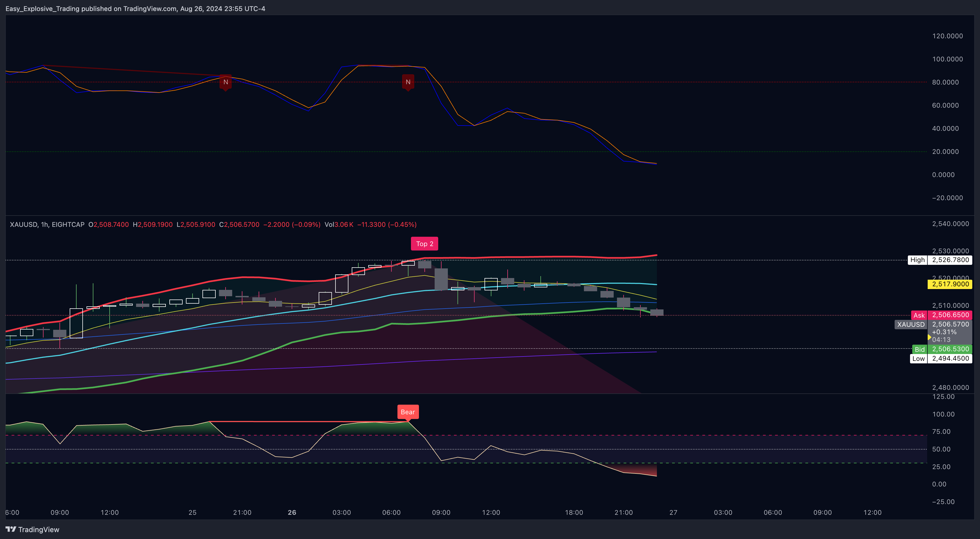
Task: Click the right 'N' marker on oscillator
Action: [408, 83]
